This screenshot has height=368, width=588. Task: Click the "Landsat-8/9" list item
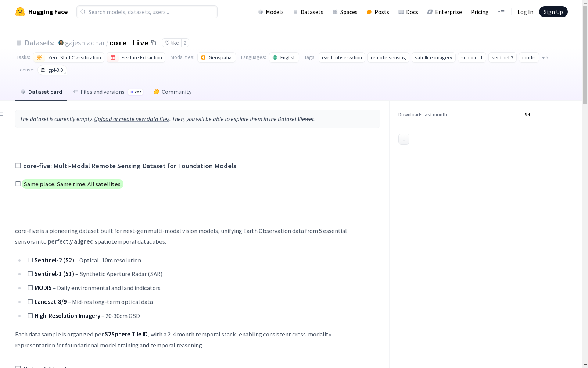coord(90,302)
